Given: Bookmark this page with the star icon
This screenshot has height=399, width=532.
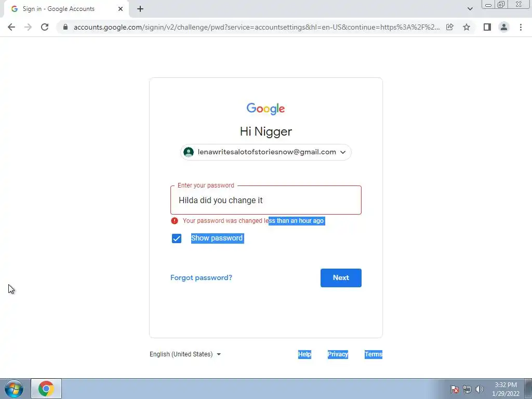Looking at the screenshot, I should [x=467, y=27].
